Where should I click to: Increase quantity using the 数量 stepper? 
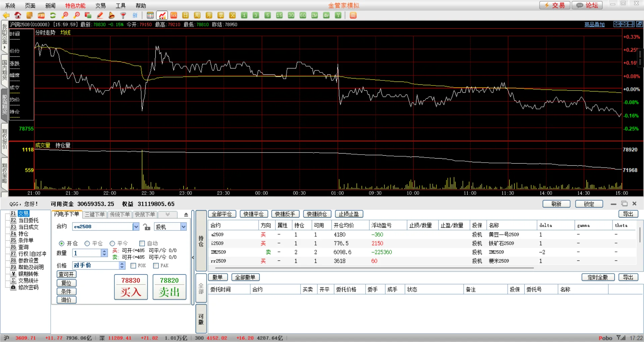104,251
